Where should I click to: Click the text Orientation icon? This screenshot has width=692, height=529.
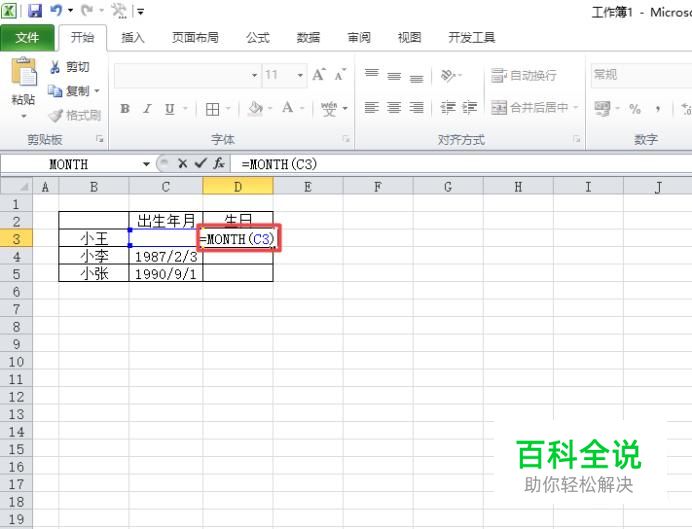[448, 75]
